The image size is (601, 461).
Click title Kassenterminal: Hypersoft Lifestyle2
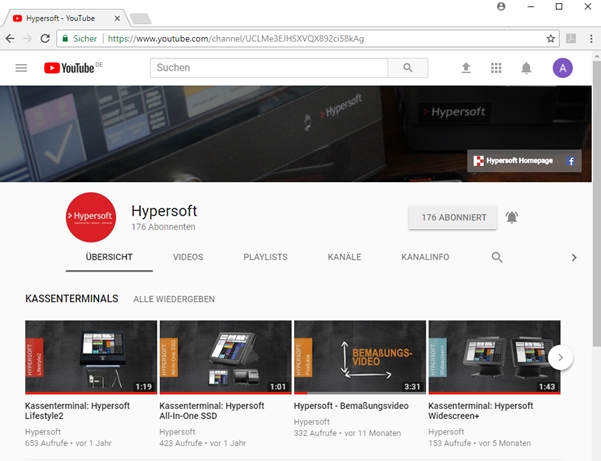pos(77,411)
